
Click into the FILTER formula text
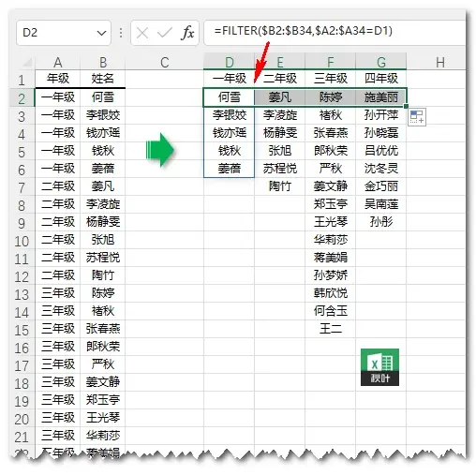303,31
